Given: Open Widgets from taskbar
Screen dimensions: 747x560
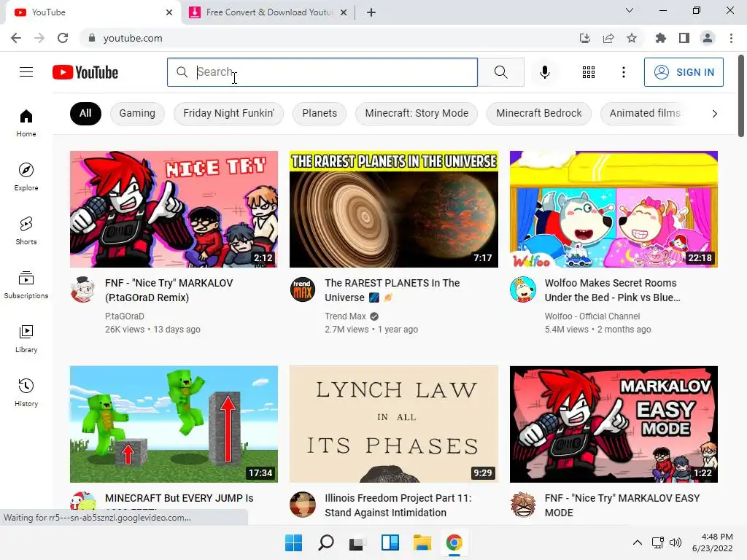Looking at the screenshot, I should click(x=390, y=542).
